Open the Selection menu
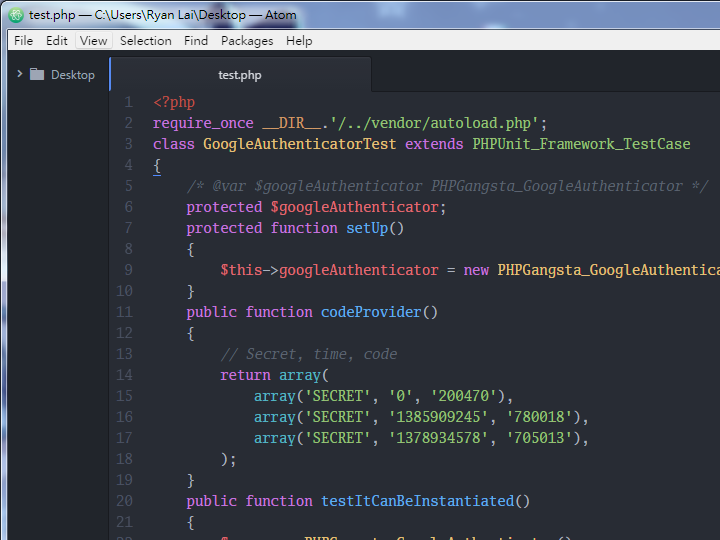Viewport: 720px width, 540px height. pyautogui.click(x=146, y=41)
